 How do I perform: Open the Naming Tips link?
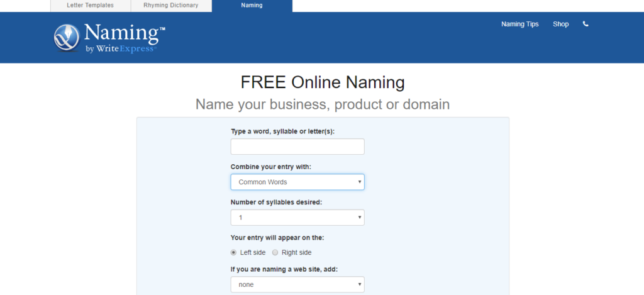click(519, 25)
